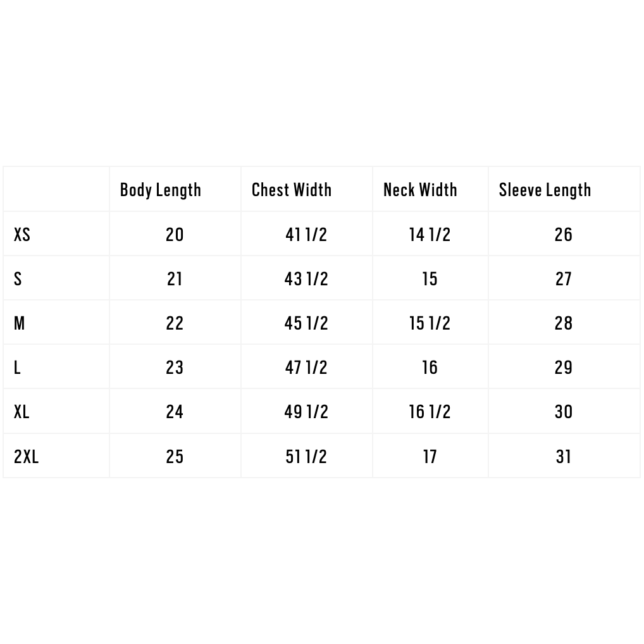Click the 2XL sleeve length value 31
This screenshot has width=644, height=644.
pos(564,456)
